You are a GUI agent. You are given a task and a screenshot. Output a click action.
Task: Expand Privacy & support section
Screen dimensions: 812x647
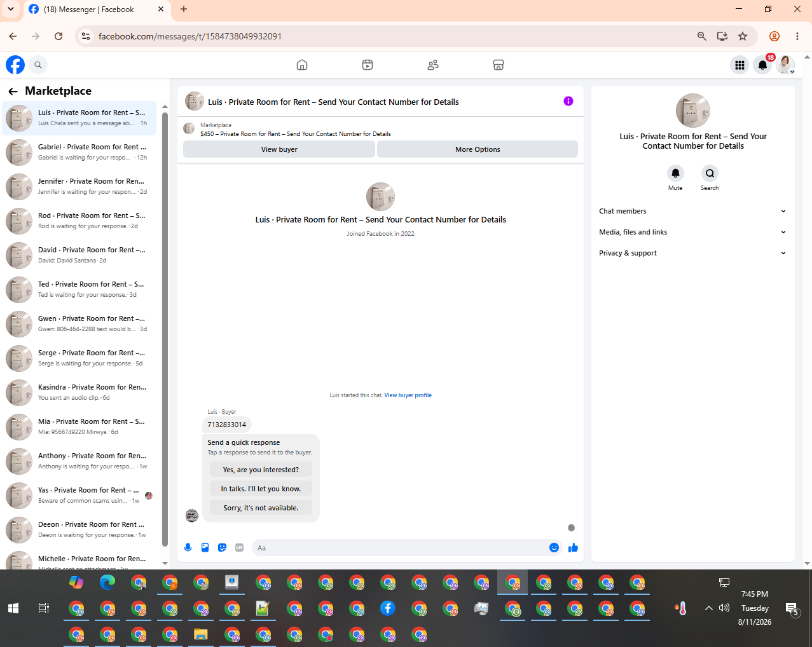[692, 253]
